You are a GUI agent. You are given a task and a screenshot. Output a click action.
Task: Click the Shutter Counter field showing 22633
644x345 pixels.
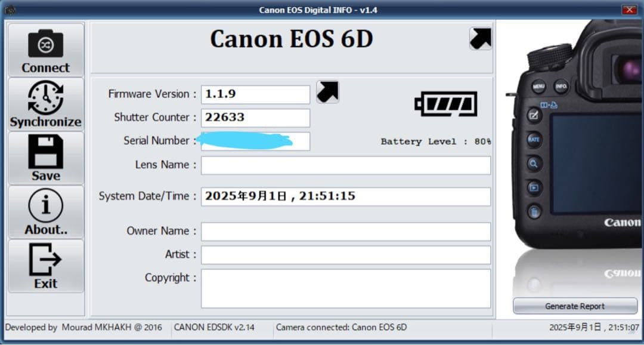pyautogui.click(x=255, y=118)
